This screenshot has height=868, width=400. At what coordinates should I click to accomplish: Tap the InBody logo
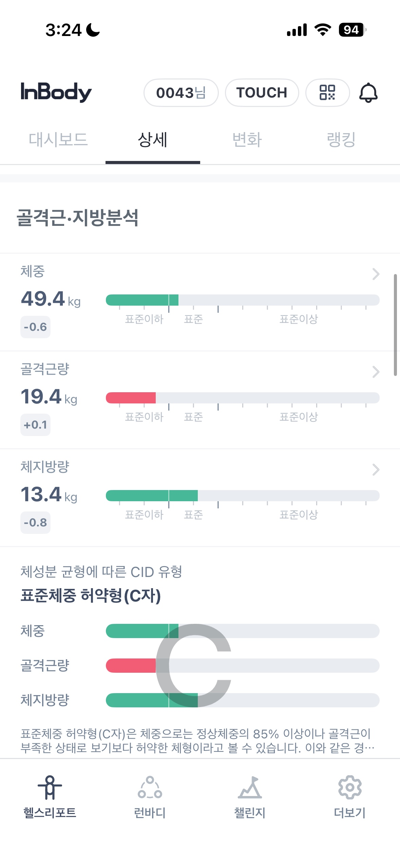pos(56,92)
